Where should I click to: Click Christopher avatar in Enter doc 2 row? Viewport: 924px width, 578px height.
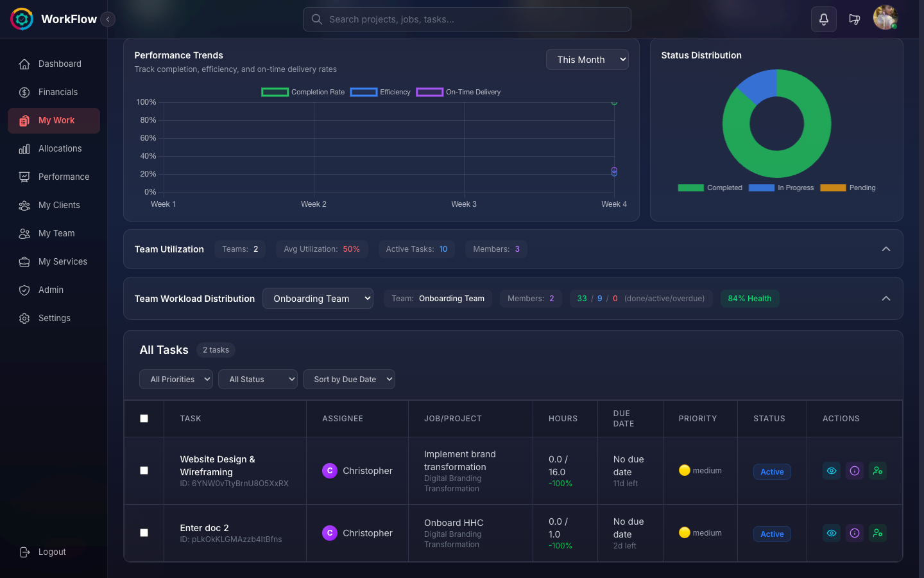330,533
